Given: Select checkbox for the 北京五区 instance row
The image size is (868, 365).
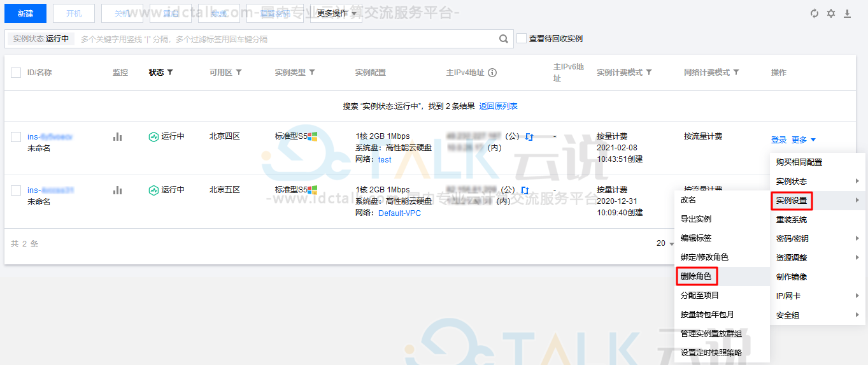Looking at the screenshot, I should point(16,190).
